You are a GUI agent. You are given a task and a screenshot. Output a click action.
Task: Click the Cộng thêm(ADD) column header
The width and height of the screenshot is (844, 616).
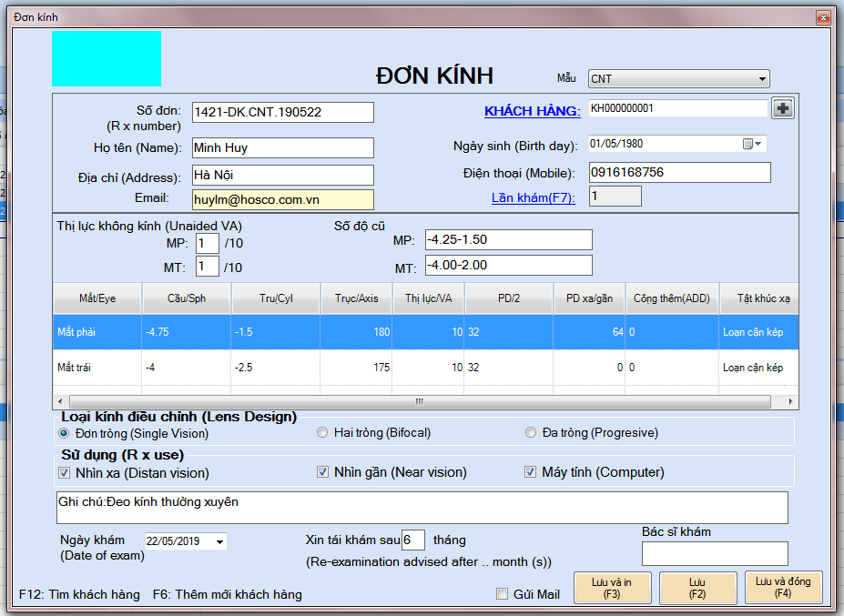[672, 298]
